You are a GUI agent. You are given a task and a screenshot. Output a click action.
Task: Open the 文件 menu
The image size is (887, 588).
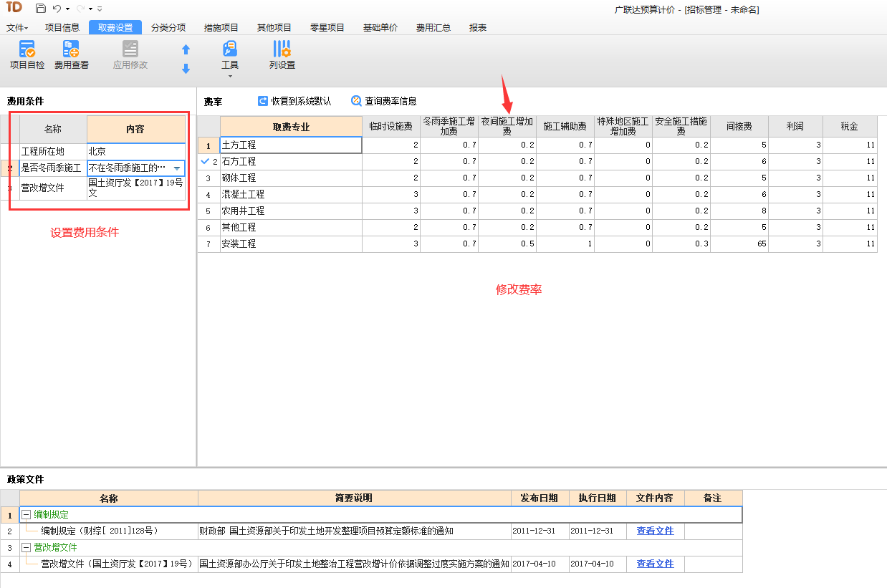16,27
